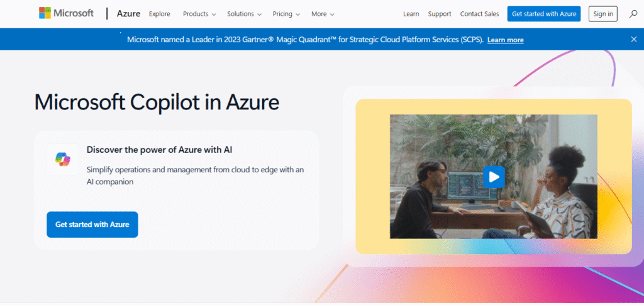Click the Microsoft logo in the header
The image size is (644, 305).
tap(66, 13)
